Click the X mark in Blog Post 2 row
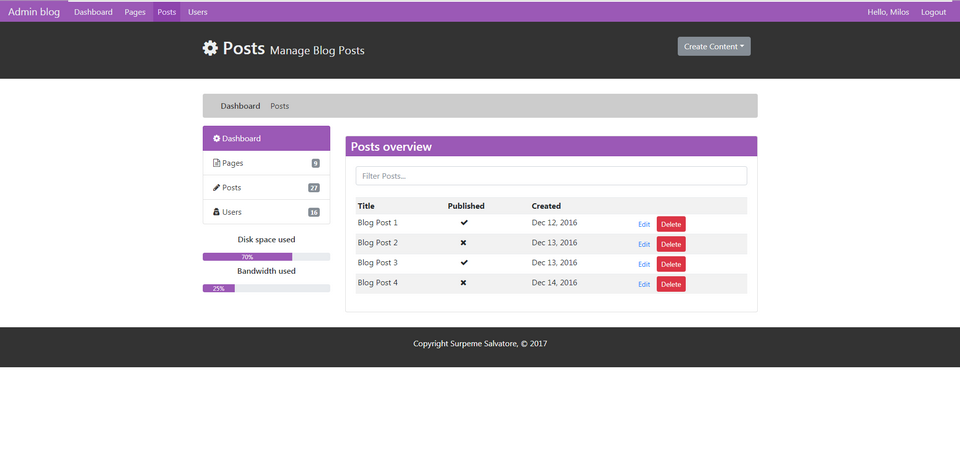960x475 pixels. pyautogui.click(x=463, y=243)
